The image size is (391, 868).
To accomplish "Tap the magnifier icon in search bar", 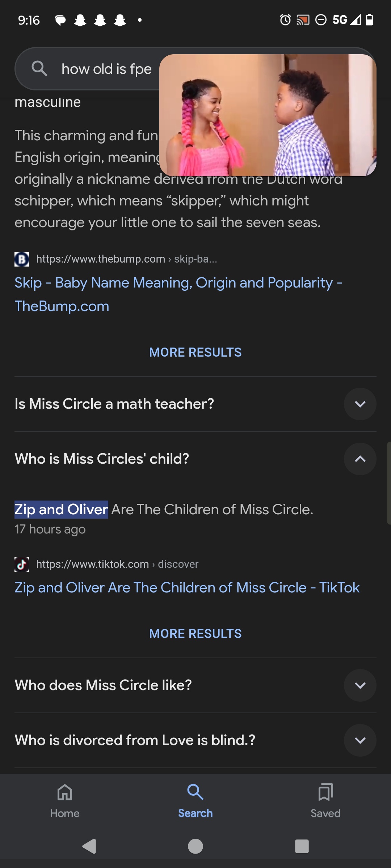I will [x=39, y=68].
